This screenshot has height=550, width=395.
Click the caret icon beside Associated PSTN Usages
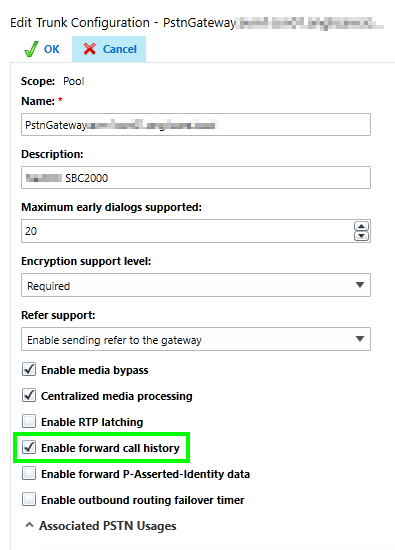[29, 525]
